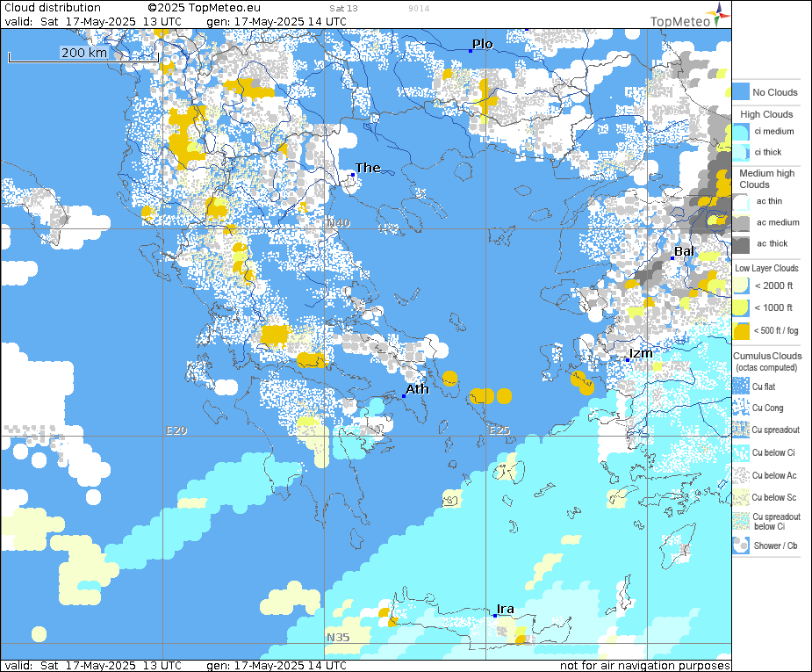Screen dimensions: 812x672
Task: Select the Izm city label
Action: pyautogui.click(x=641, y=353)
